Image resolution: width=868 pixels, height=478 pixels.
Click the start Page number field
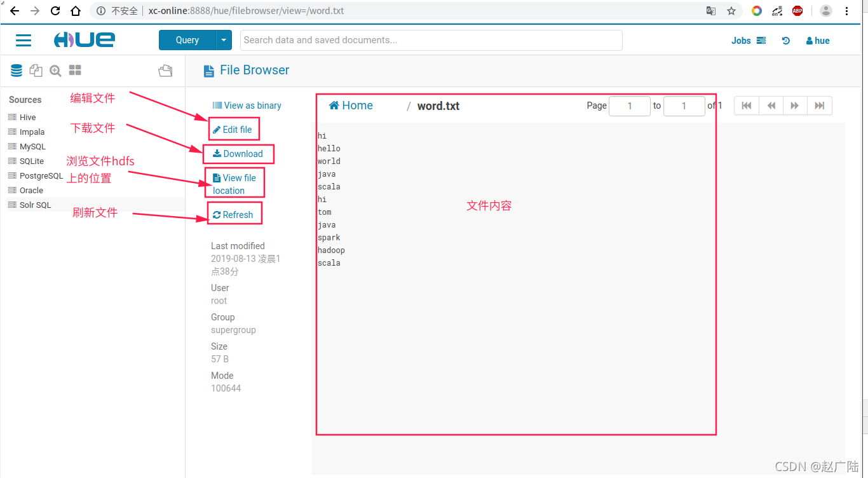tap(630, 106)
